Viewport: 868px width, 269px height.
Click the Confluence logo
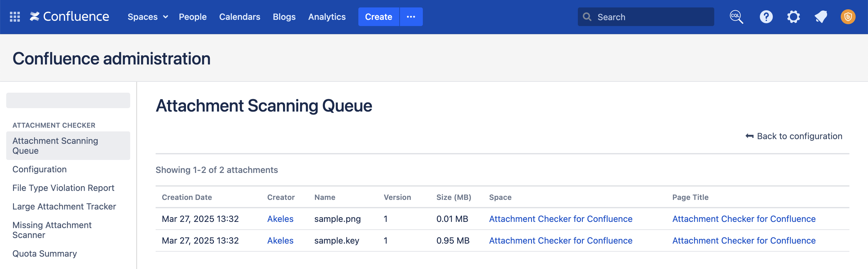coord(69,17)
